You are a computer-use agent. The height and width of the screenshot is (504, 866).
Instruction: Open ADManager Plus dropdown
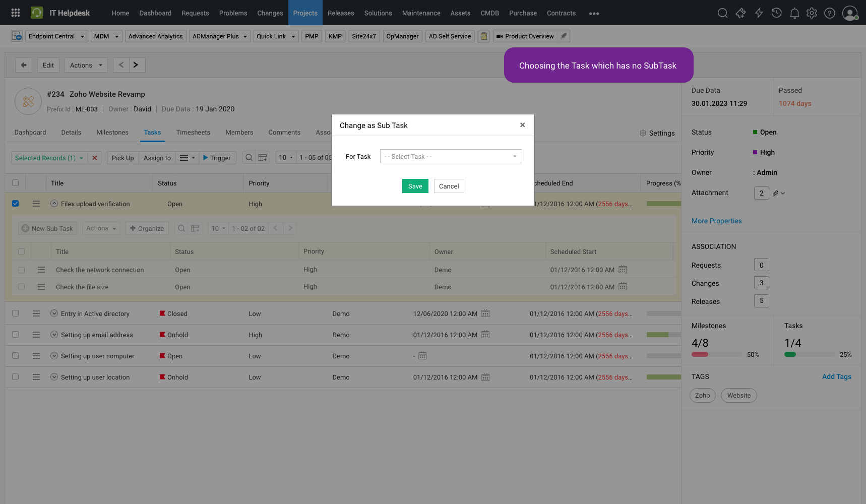coord(220,36)
